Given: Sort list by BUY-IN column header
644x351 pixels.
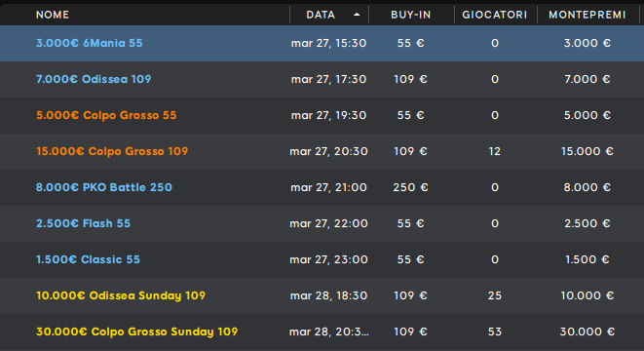Looking at the screenshot, I should [x=411, y=15].
